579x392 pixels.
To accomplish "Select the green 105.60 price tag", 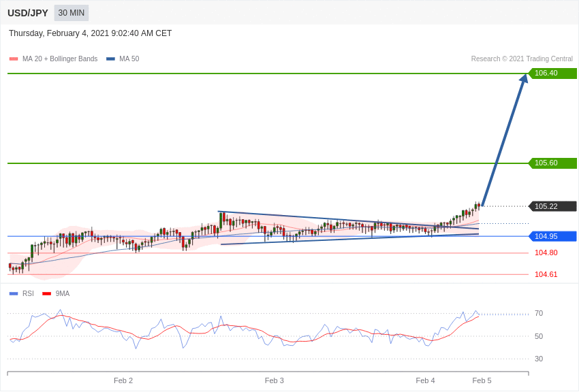I will [x=552, y=163].
